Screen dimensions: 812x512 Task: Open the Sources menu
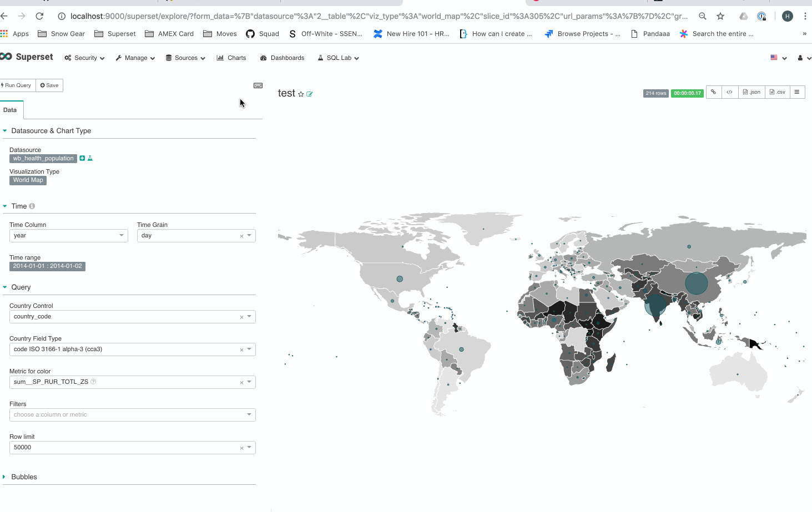[185, 58]
